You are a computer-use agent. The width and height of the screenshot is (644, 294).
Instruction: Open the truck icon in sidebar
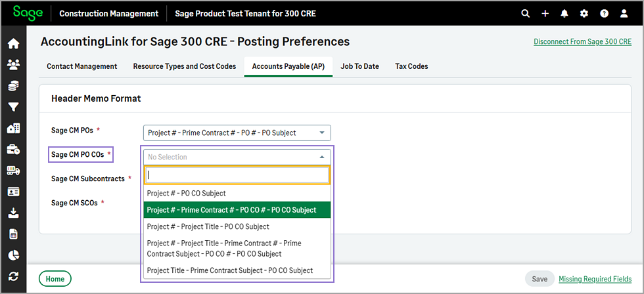(x=14, y=171)
